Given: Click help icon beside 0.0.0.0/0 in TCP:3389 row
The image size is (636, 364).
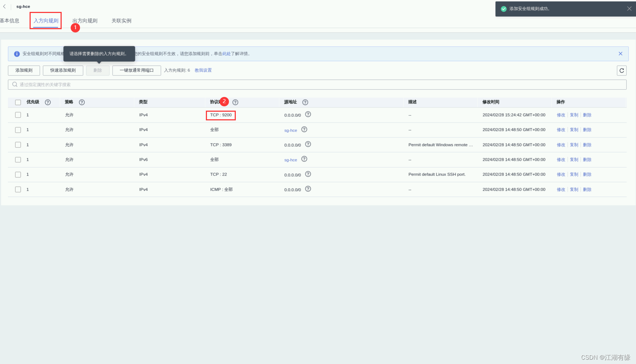Looking at the screenshot, I should (308, 144).
